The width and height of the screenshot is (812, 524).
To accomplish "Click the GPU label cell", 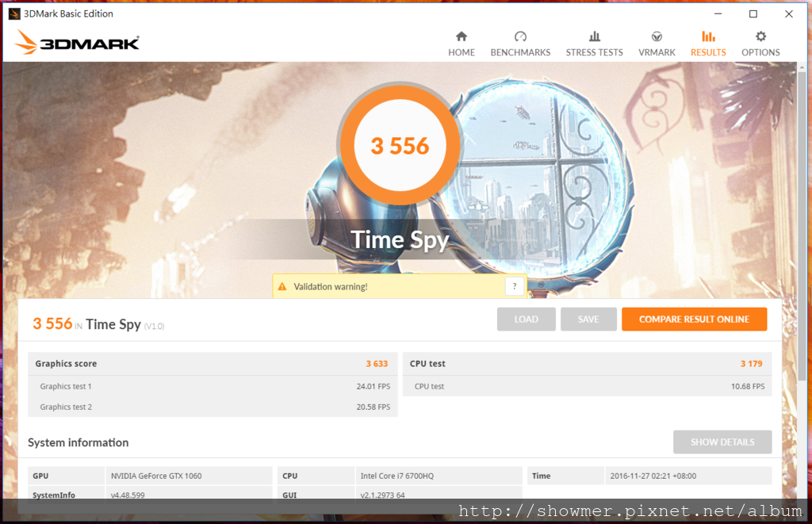I will point(67,476).
